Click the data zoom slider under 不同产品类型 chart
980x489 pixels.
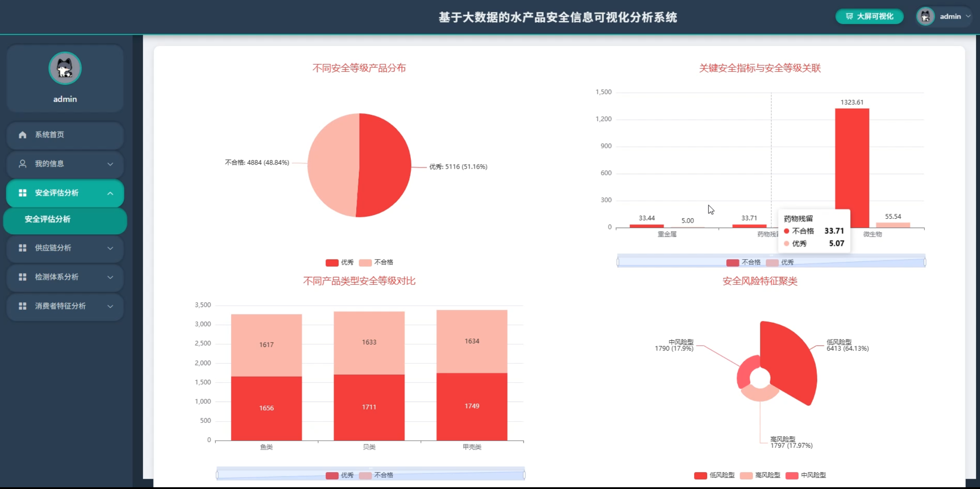pos(370,474)
